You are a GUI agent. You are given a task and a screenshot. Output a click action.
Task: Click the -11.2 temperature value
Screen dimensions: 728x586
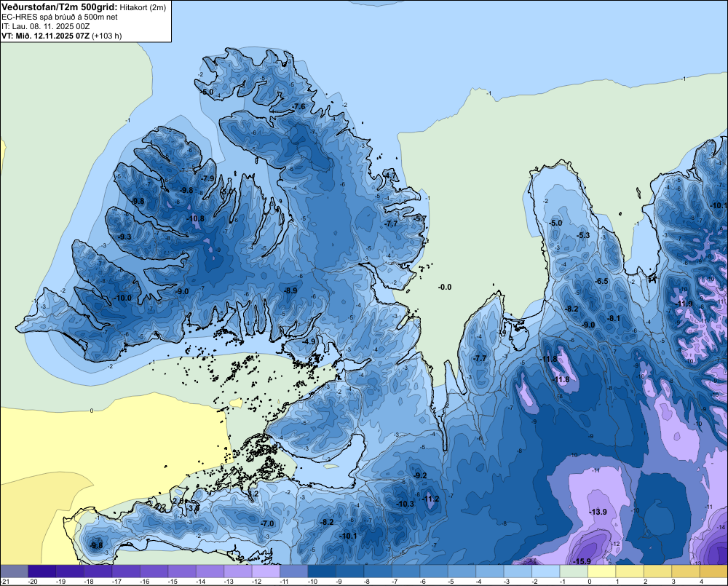pos(430,499)
